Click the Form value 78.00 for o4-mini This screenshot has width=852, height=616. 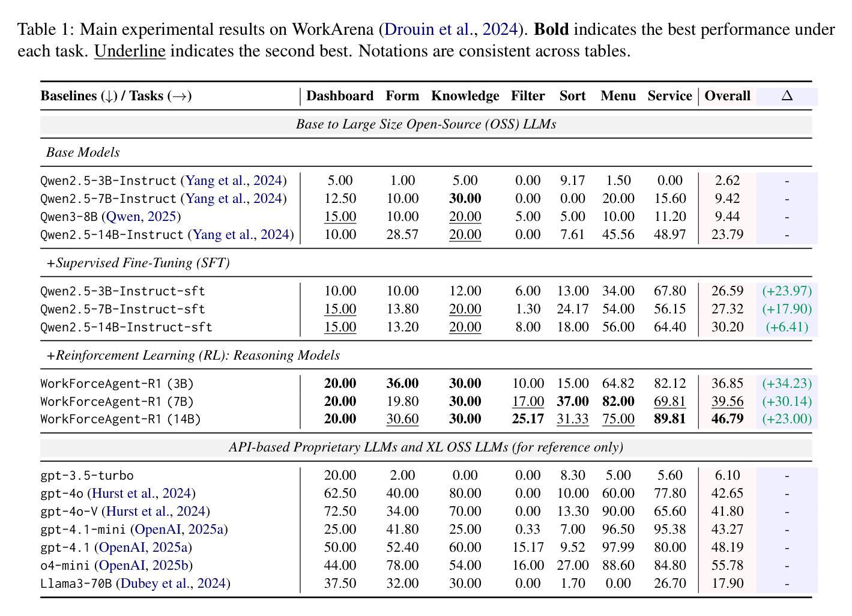click(402, 566)
